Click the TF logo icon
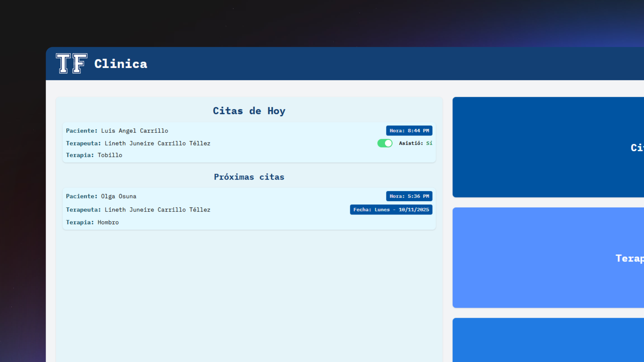The image size is (644, 362). 71,63
